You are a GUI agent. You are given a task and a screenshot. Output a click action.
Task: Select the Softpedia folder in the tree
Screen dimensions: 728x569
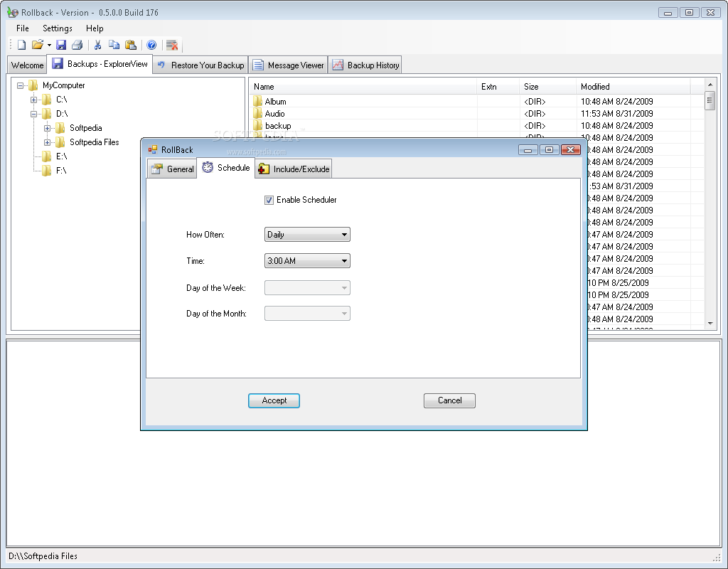point(85,128)
